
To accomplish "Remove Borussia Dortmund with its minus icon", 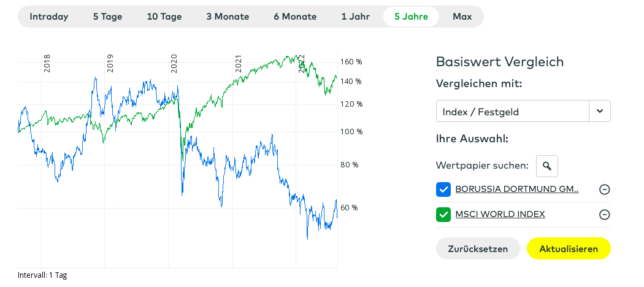I will 604,189.
